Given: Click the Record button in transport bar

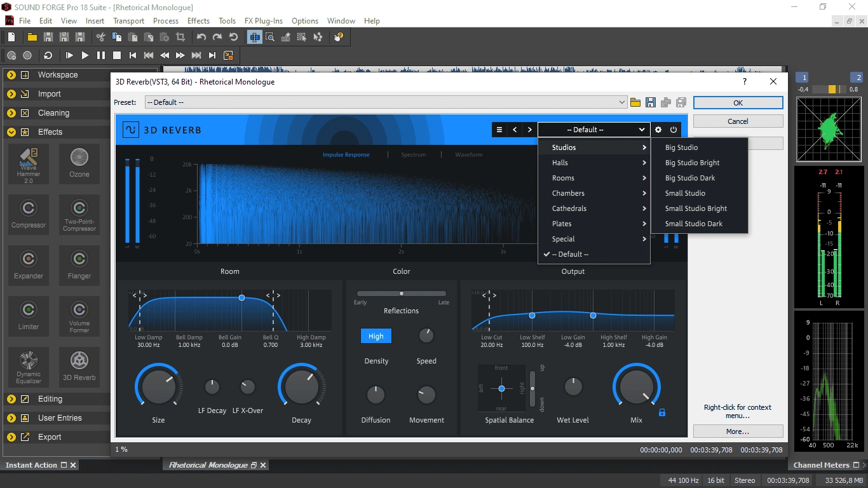Looking at the screenshot, I should (x=27, y=55).
